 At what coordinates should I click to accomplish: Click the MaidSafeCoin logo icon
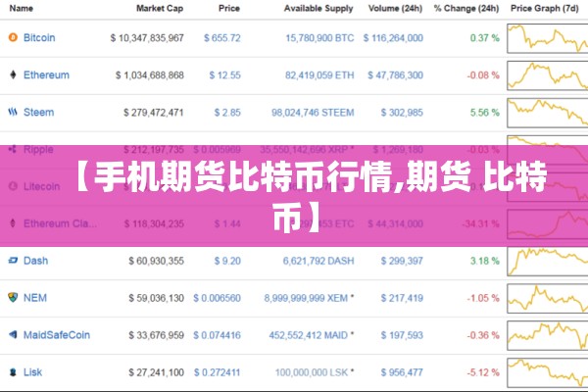pos(13,334)
